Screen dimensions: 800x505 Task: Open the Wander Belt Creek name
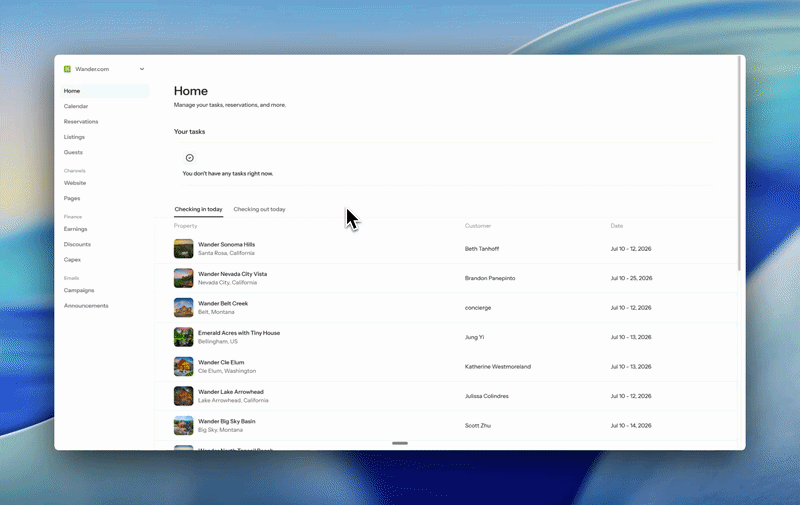point(223,304)
